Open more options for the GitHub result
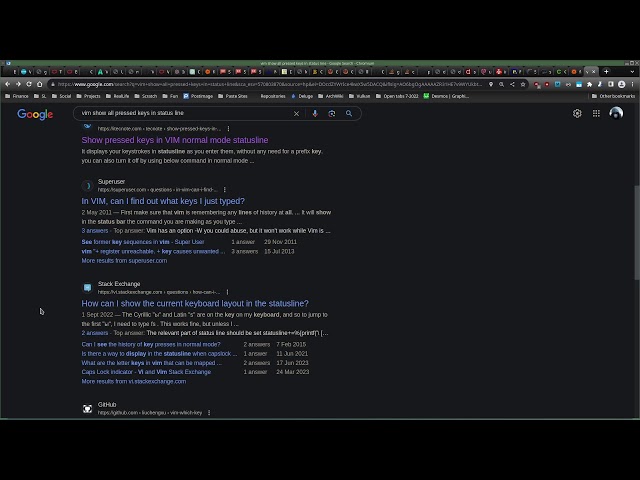Image resolution: width=640 pixels, height=480 pixels. click(209, 413)
